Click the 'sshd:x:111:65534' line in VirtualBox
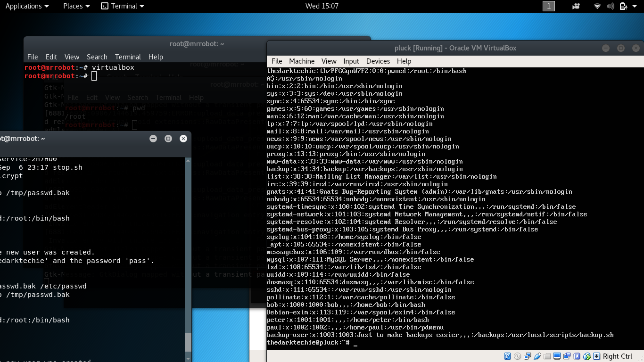The image size is (644, 362). tap(359, 289)
